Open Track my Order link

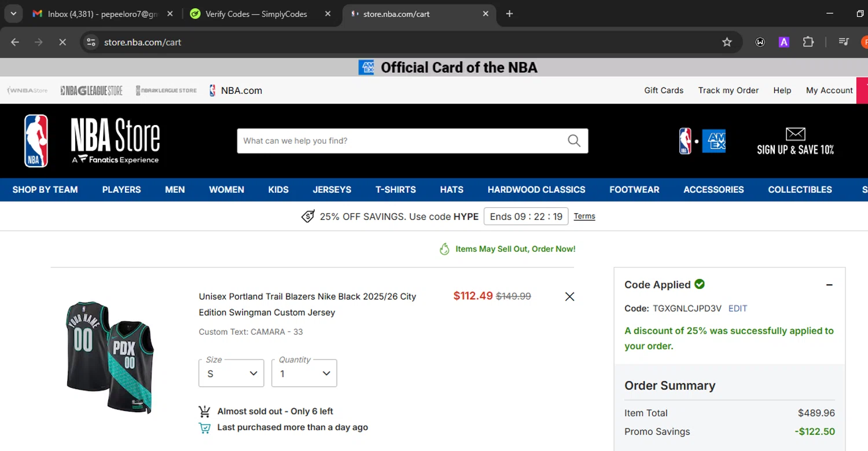728,90
